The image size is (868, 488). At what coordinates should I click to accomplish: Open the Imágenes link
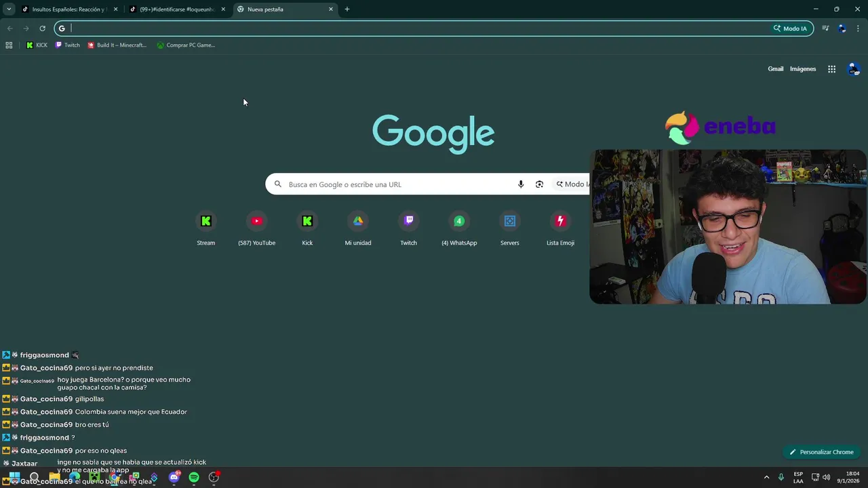click(803, 69)
